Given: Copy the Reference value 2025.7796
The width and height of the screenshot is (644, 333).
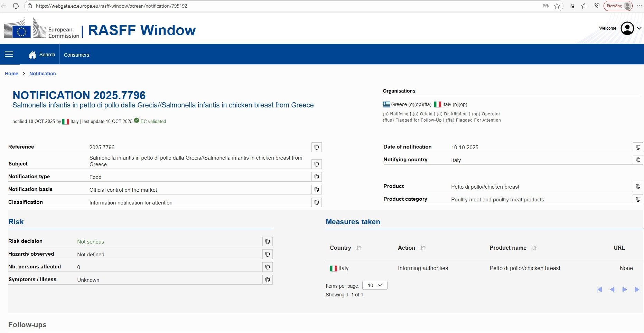Looking at the screenshot, I should pos(316,147).
